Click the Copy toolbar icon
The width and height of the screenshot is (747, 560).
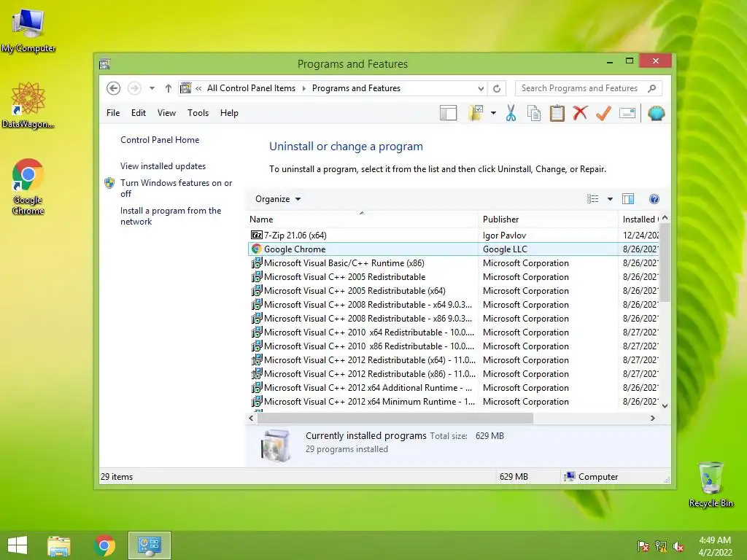point(534,113)
